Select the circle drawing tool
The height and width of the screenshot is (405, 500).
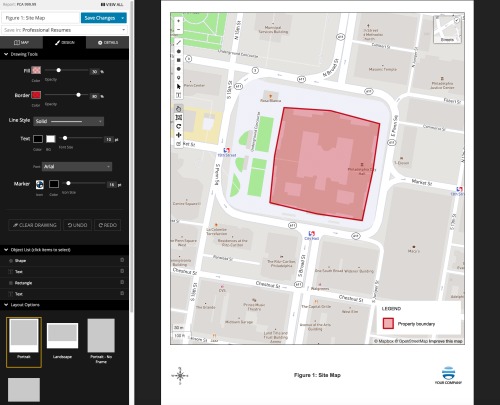coord(179,69)
